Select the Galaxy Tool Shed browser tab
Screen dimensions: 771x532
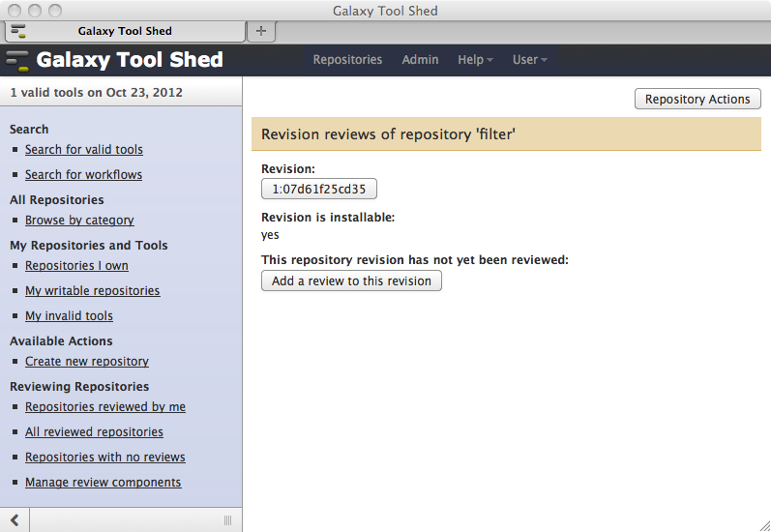click(x=125, y=31)
